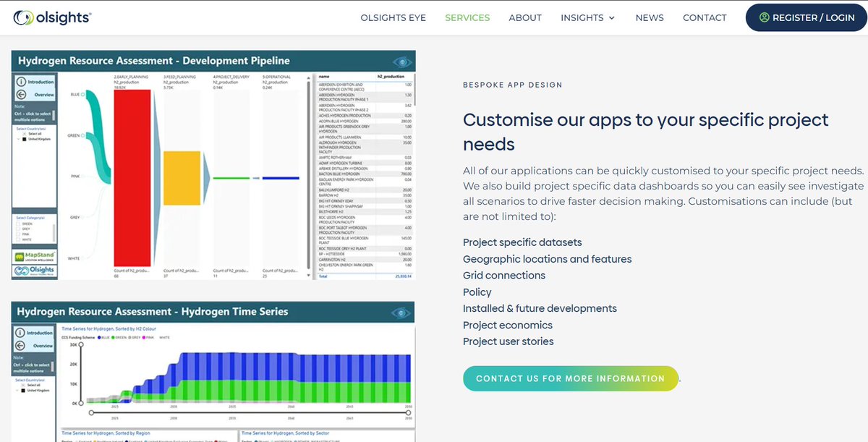Click the Overview back arrow in Time Series dashboard
868x442 pixels.
pyautogui.click(x=21, y=346)
